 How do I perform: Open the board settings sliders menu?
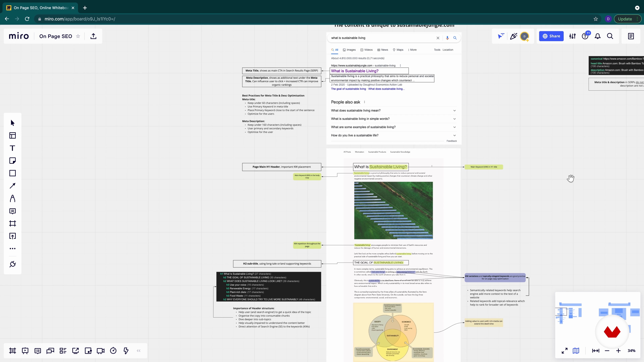[573, 36]
